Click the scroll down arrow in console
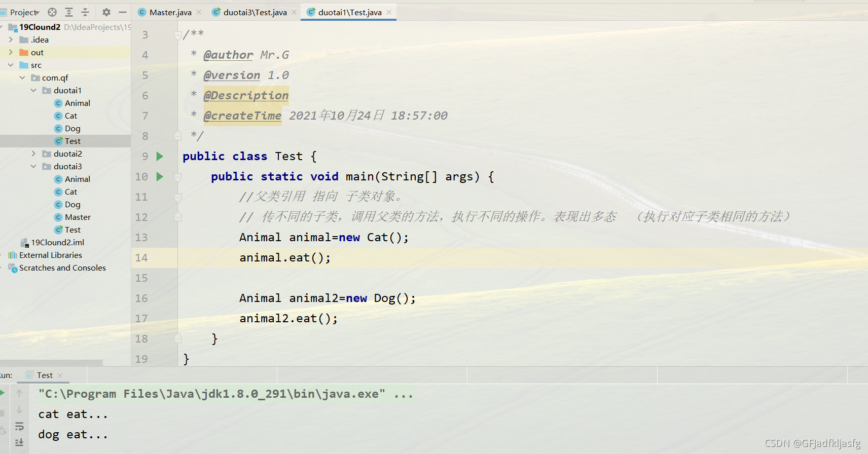Image resolution: width=868 pixels, height=454 pixels. coord(19,410)
